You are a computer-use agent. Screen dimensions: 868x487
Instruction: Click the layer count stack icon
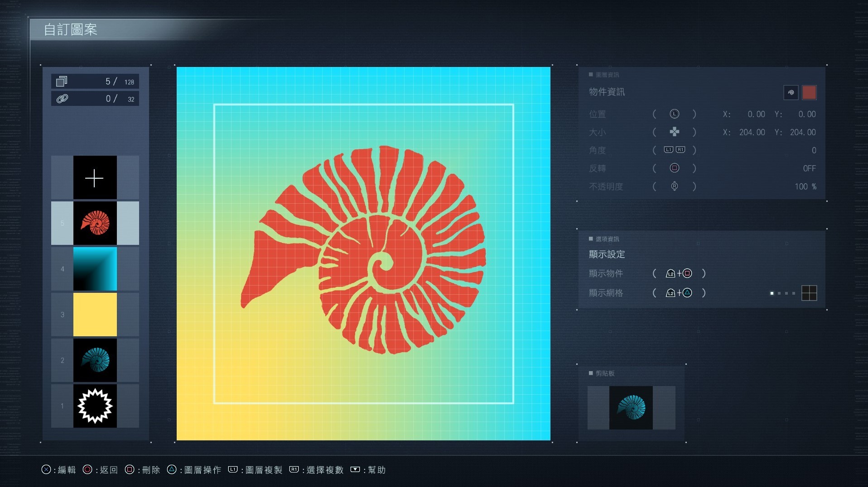tap(62, 81)
